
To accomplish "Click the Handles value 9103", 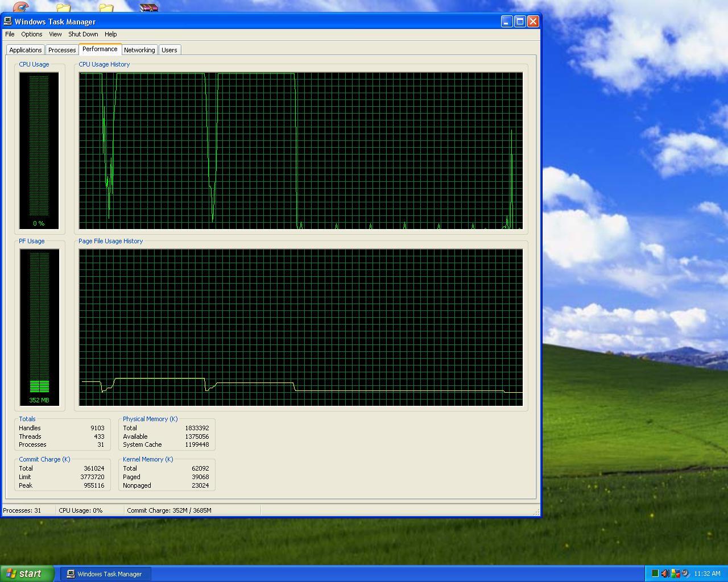I will [97, 428].
